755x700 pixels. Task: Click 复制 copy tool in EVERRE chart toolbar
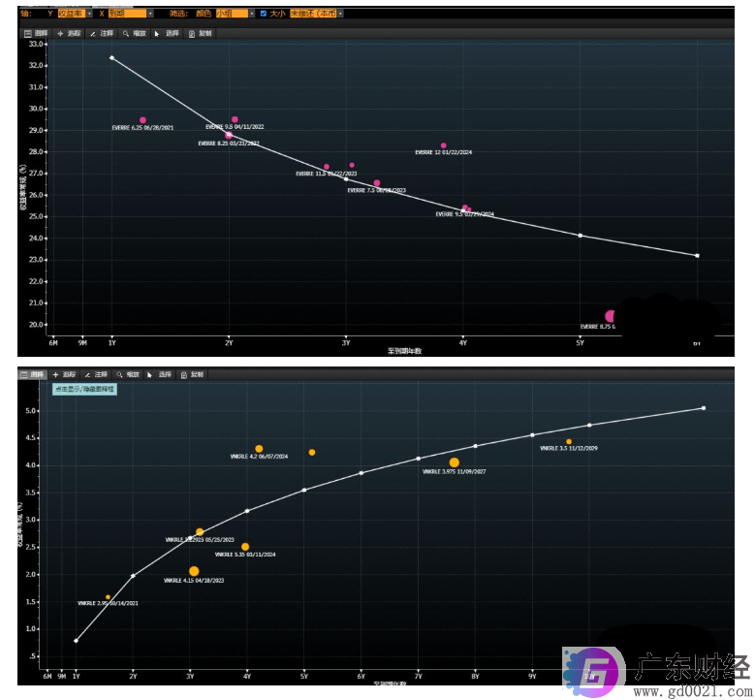(200, 33)
